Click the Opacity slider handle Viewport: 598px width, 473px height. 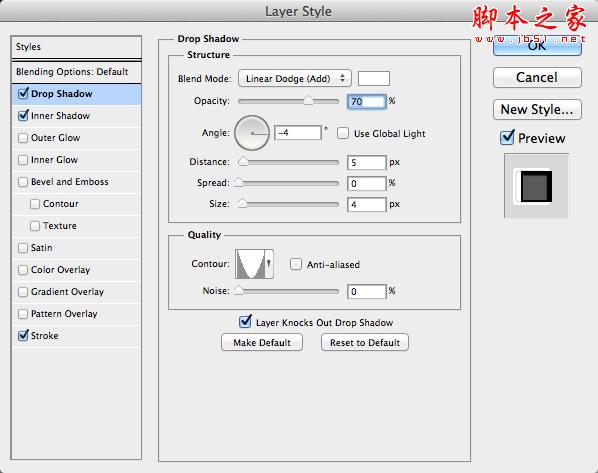pyautogui.click(x=308, y=101)
